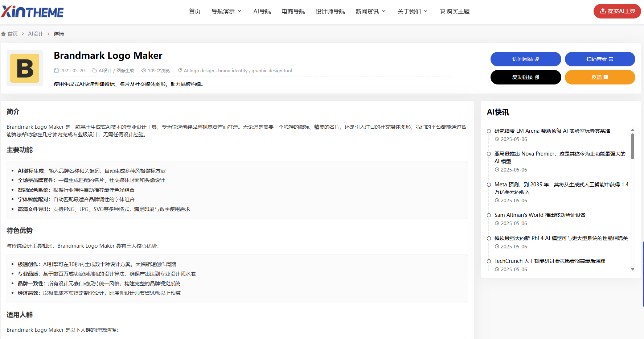Click calendar icon beside 2025-05-20

(56, 71)
